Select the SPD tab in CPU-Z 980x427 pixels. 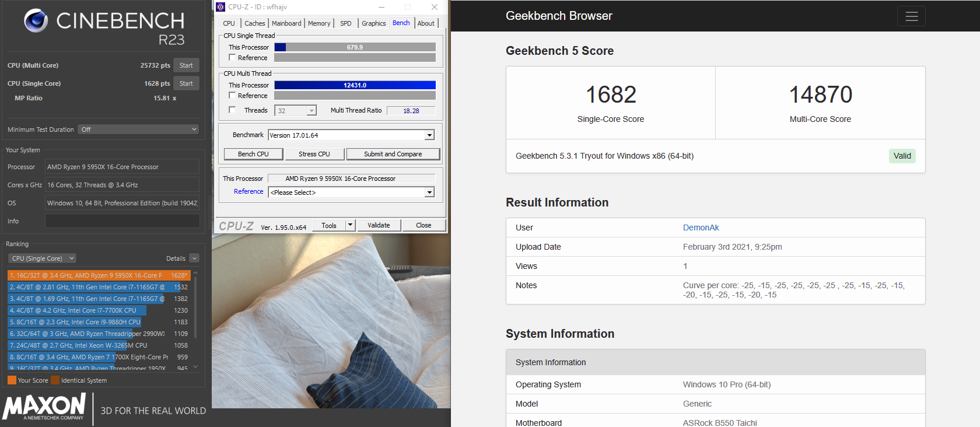pos(346,23)
